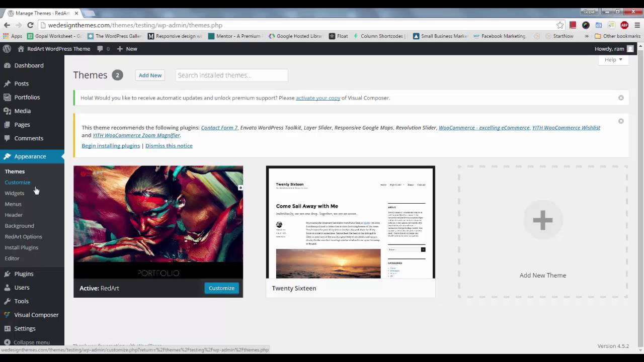644x362 pixels.
Task: Dismiss the Visual Composer notice
Action: click(621, 98)
